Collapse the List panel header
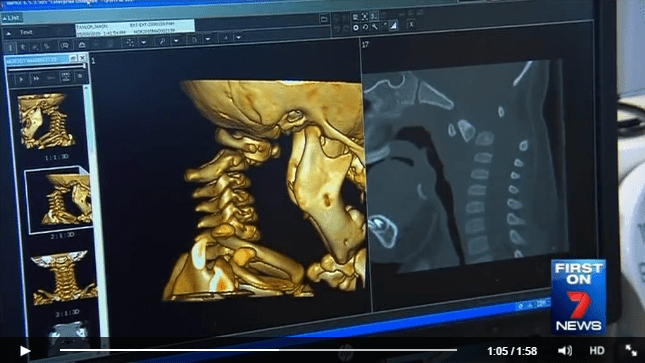645x363 pixels. tap(11, 18)
